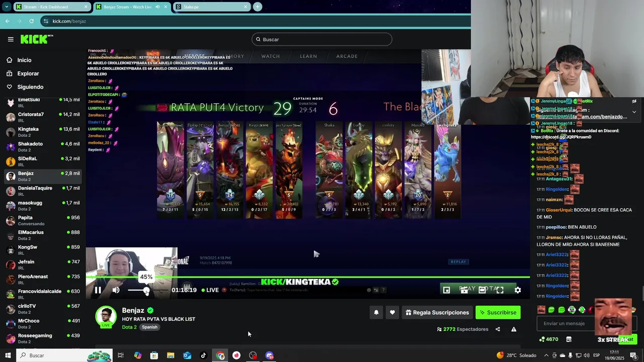Click the Spanish language tag
Screen dimensions: 644x362
click(x=149, y=327)
